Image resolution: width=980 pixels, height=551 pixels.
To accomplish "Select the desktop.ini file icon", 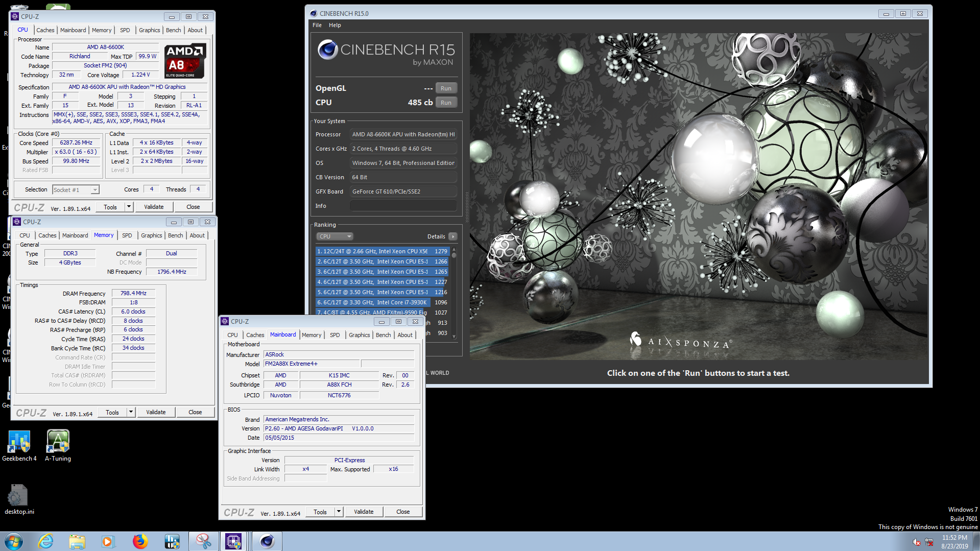I will click(19, 499).
